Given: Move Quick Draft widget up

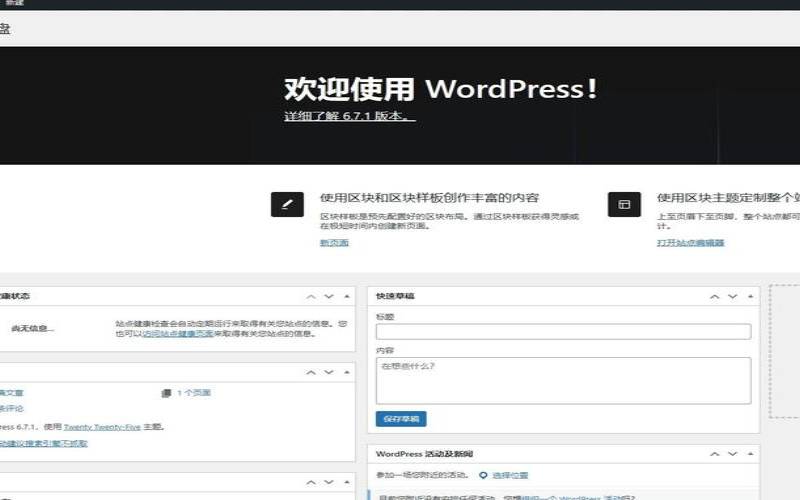Looking at the screenshot, I should click(x=714, y=297).
